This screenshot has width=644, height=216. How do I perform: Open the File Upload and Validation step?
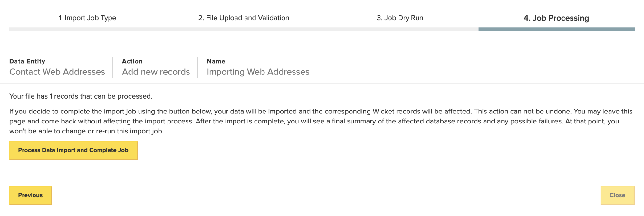tap(244, 18)
